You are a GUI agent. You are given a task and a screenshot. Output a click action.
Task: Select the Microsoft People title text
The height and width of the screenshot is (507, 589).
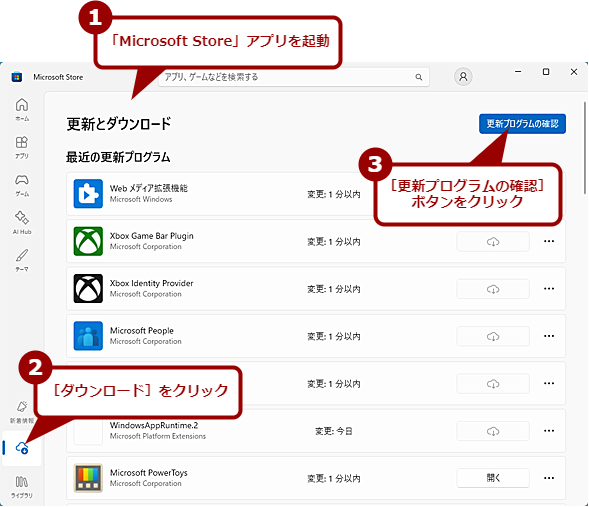coord(142,330)
